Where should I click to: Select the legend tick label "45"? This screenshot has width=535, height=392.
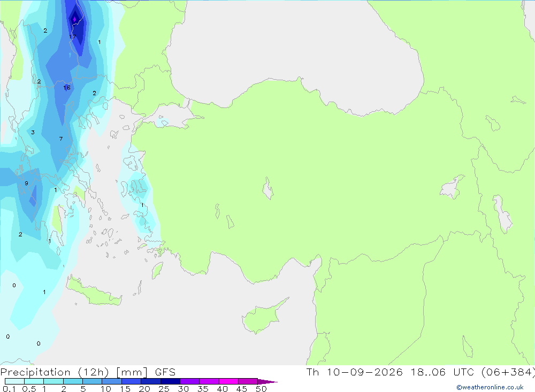tap(242, 389)
